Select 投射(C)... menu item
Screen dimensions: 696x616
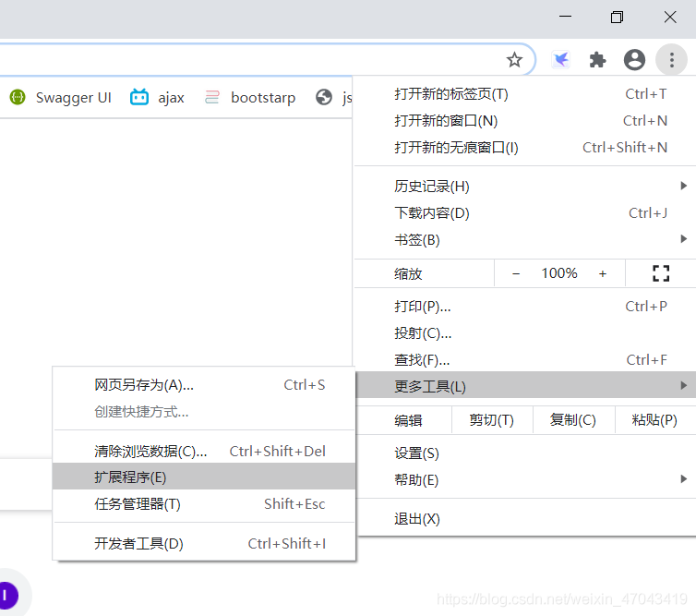point(525,333)
